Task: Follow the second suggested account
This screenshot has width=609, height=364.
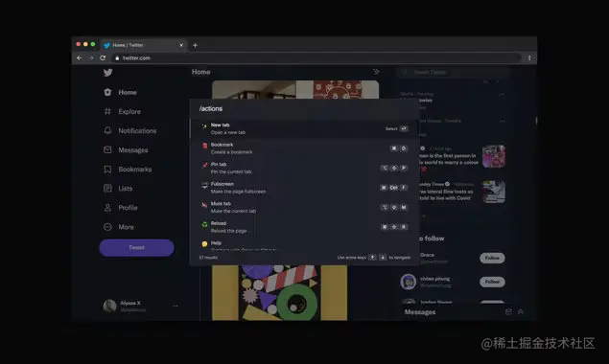Action: pyautogui.click(x=492, y=282)
